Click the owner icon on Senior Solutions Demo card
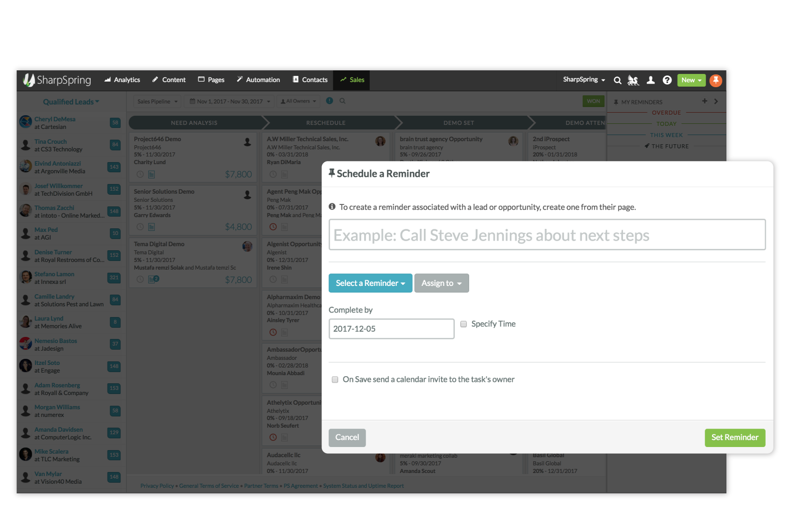The image size is (812, 525). point(248,194)
